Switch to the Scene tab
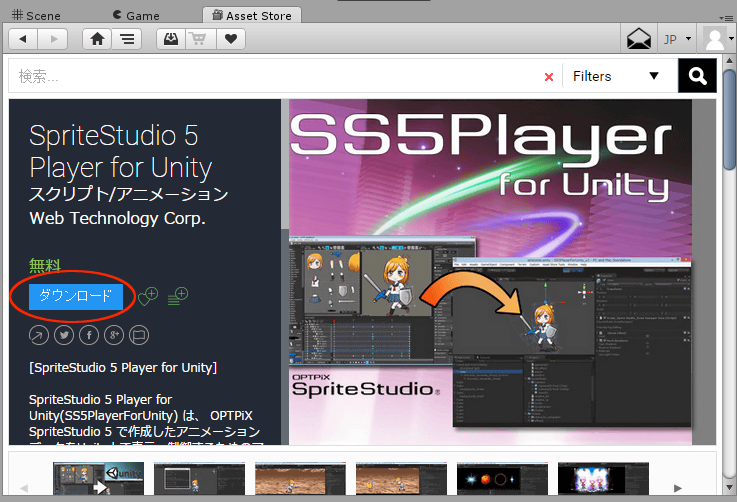 pos(36,16)
